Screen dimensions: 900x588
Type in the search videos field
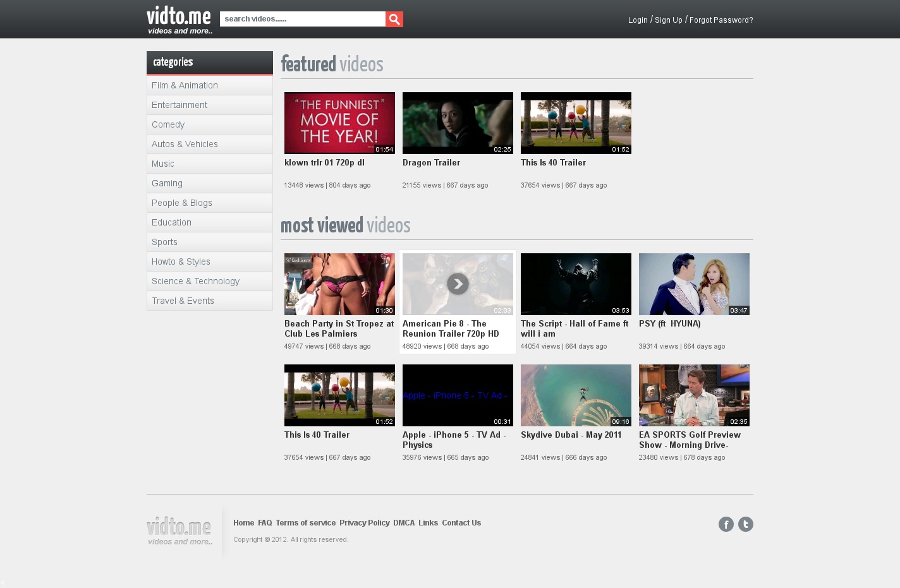[x=302, y=19]
